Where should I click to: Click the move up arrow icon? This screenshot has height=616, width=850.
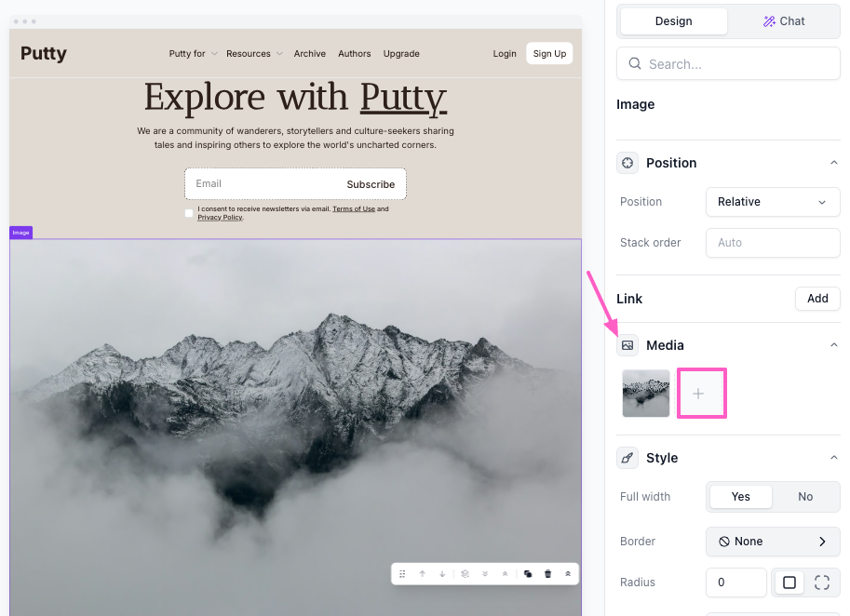pos(422,574)
